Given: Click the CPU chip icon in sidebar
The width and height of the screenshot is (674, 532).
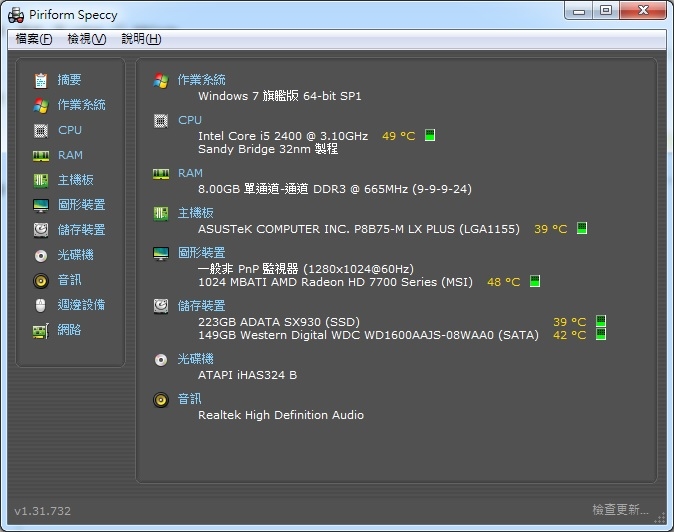Looking at the screenshot, I should (41, 130).
